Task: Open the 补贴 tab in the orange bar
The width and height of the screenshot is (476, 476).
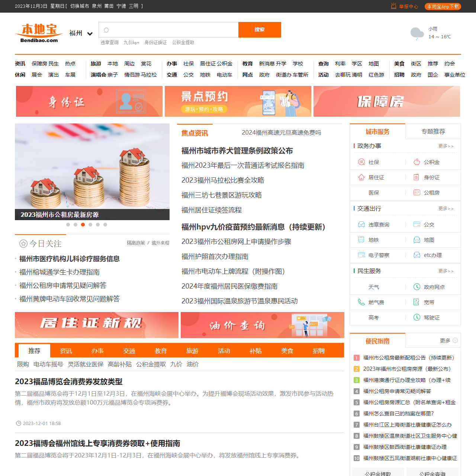Action: (255, 351)
